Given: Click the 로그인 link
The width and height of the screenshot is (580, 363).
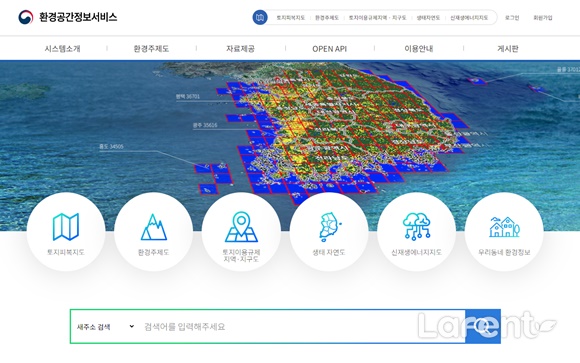Looking at the screenshot, I should [x=512, y=18].
